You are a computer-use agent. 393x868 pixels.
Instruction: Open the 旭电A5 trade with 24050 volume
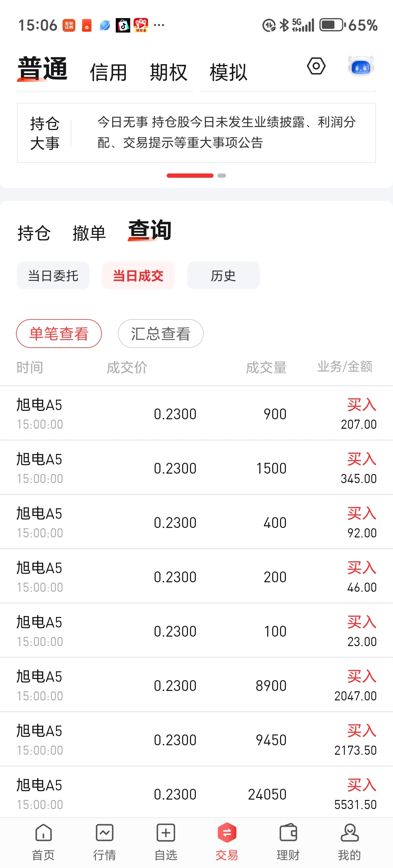point(196,794)
